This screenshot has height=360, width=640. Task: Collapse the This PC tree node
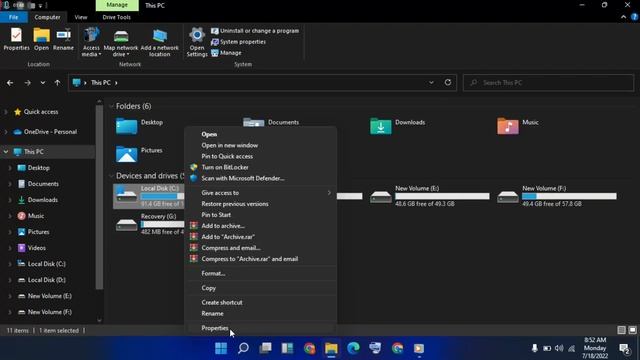click(x=6, y=152)
